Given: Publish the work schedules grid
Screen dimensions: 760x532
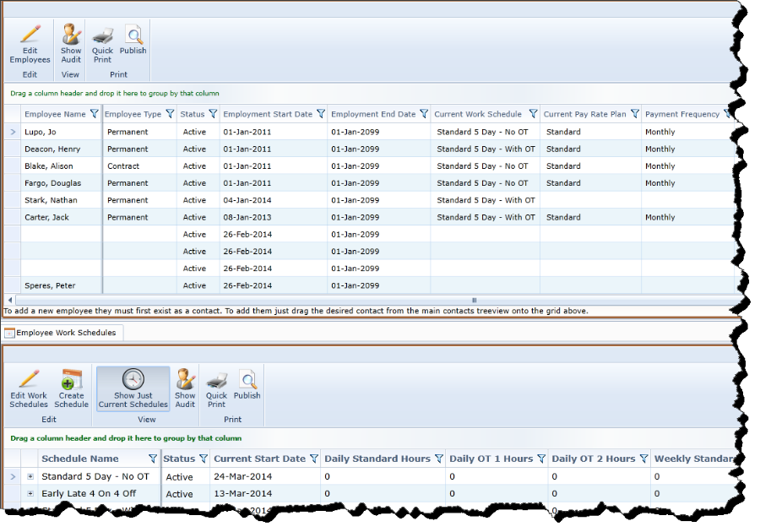Looking at the screenshot, I should 247,385.
